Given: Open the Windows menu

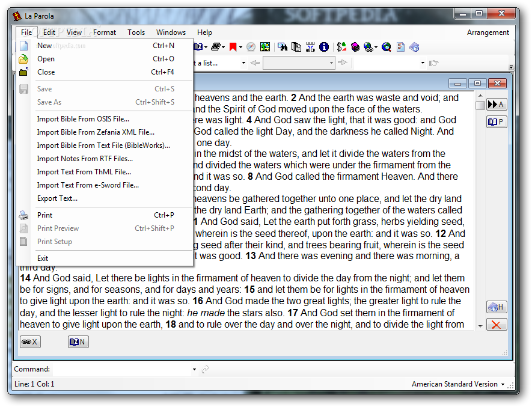Looking at the screenshot, I should [171, 32].
